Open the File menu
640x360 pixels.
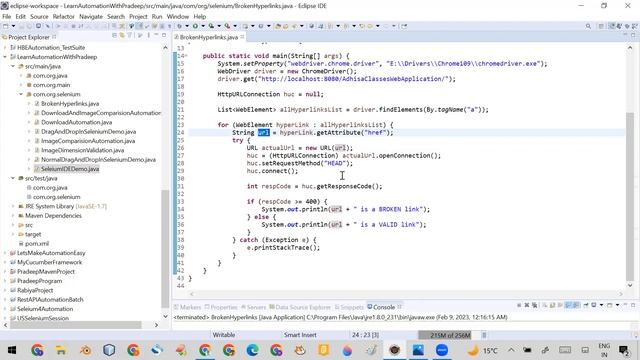(7, 17)
